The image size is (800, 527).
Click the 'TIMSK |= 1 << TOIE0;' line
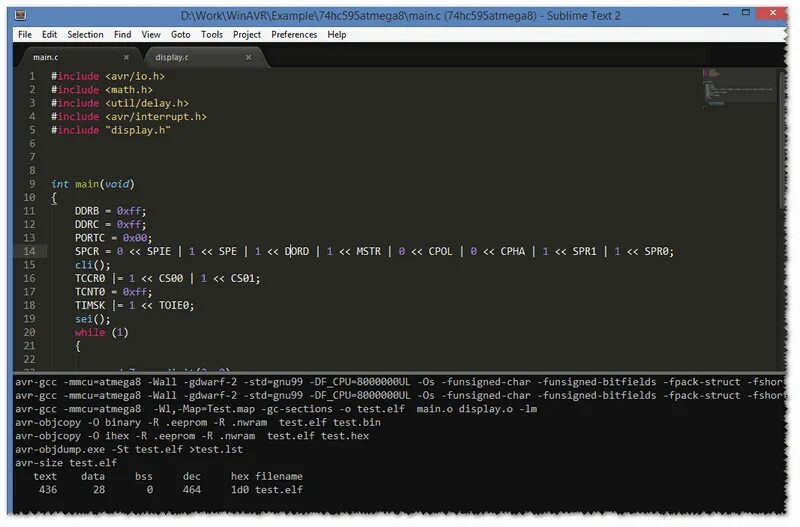coord(134,305)
